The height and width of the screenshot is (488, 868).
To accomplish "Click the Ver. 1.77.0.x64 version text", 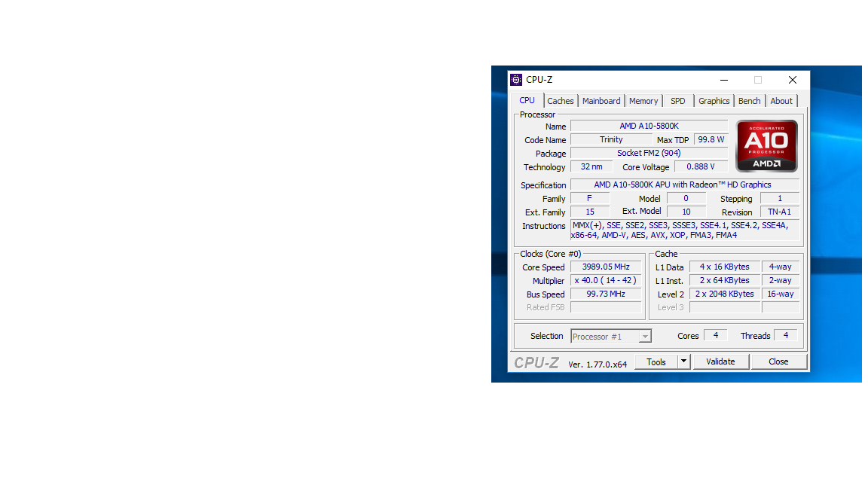I will tap(598, 364).
